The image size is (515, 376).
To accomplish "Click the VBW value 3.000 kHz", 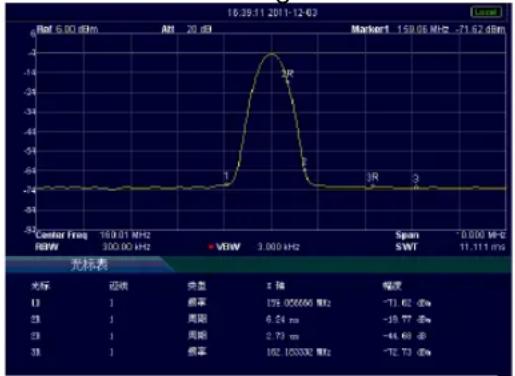I will click(x=278, y=247).
